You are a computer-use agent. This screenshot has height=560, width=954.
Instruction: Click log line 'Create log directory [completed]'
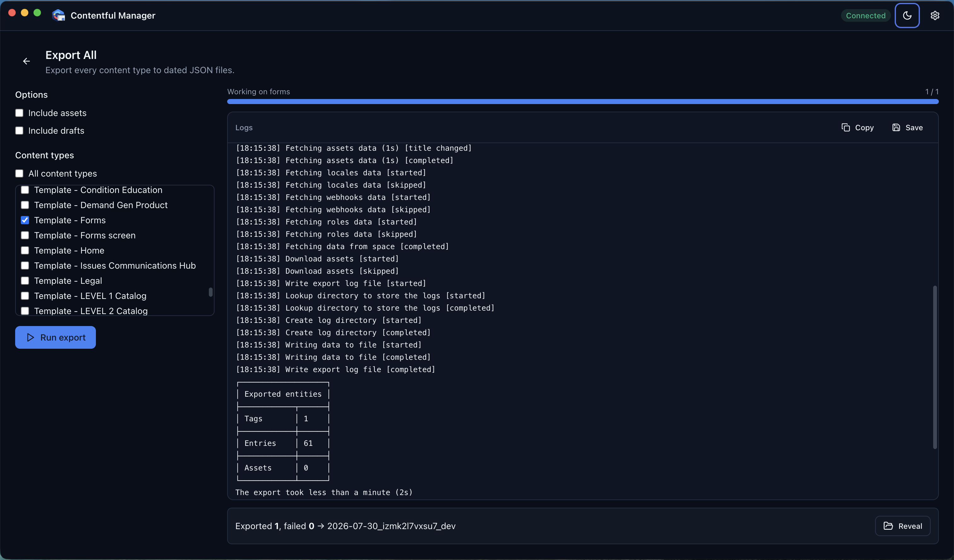click(x=333, y=333)
